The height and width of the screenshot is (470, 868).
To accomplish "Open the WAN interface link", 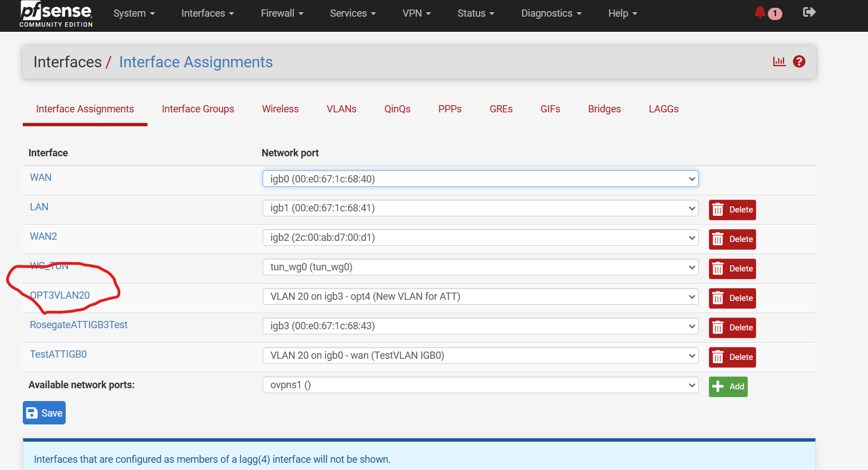I will [x=41, y=177].
